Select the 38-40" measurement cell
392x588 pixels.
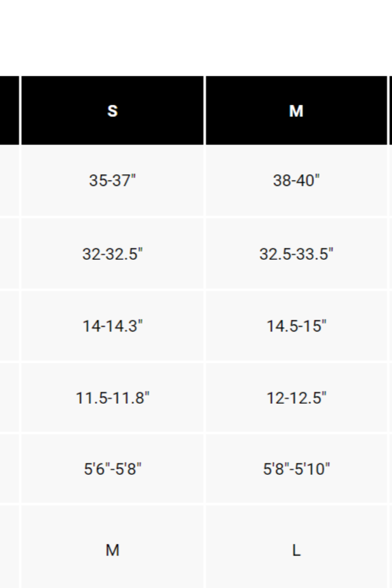296,181
